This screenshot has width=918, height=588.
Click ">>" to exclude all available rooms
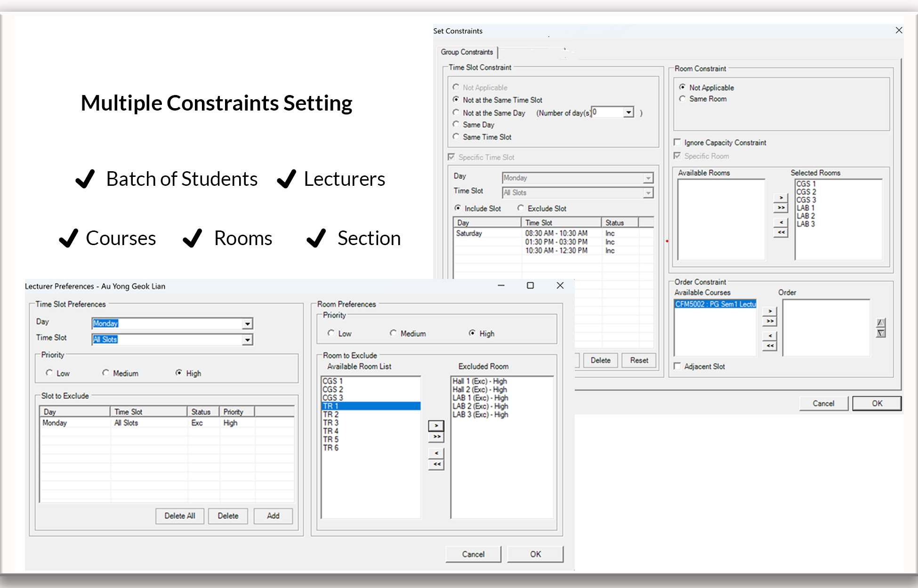pos(436,437)
